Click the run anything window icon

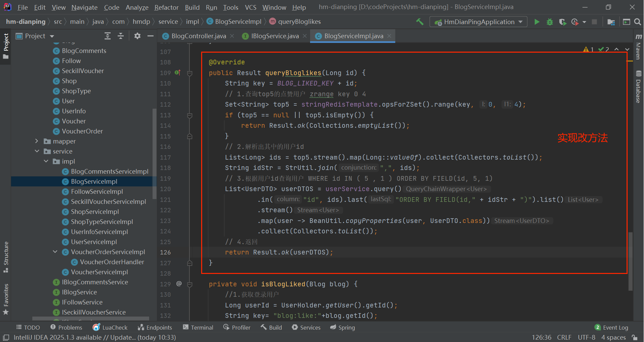coord(626,22)
